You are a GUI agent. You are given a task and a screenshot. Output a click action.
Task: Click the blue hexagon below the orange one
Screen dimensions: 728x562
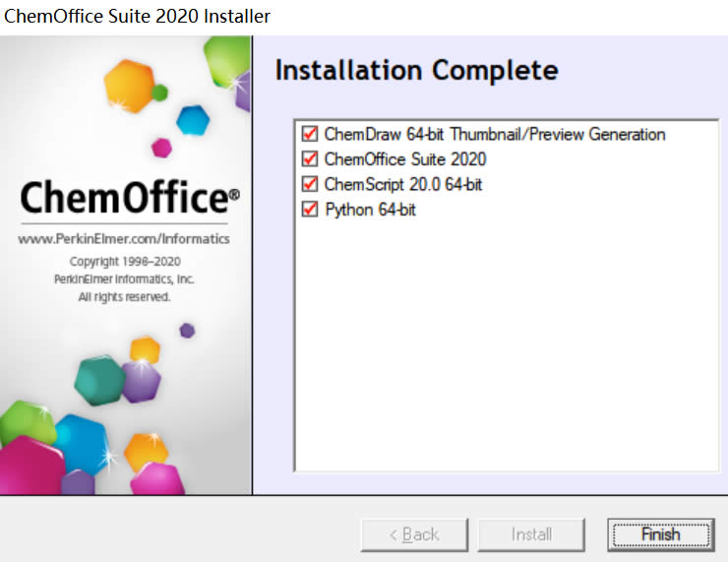click(x=193, y=120)
